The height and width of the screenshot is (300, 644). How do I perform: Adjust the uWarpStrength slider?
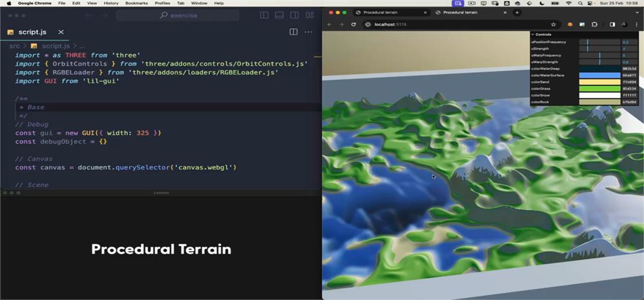pyautogui.click(x=599, y=62)
